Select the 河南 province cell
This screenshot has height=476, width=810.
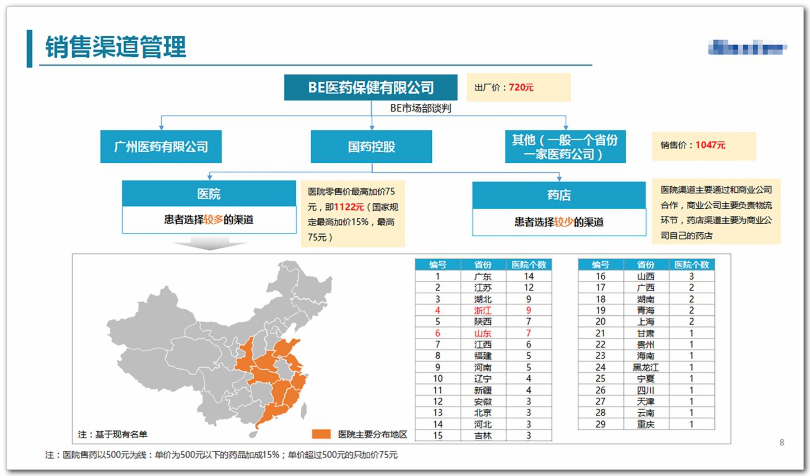pyautogui.click(x=483, y=367)
